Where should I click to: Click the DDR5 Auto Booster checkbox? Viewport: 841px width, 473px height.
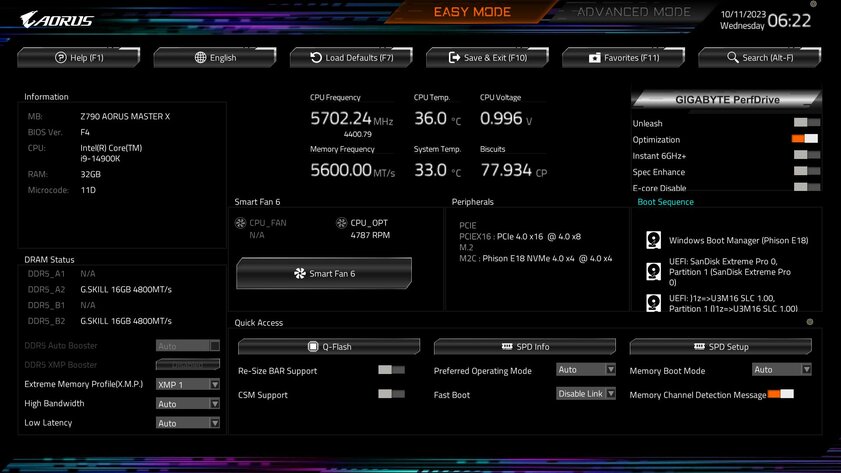(x=215, y=346)
